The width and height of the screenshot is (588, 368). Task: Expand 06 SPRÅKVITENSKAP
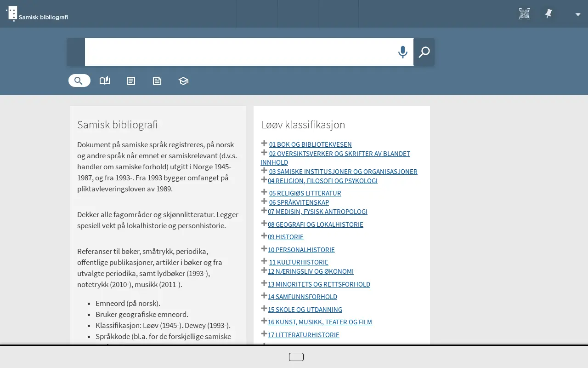pos(264,201)
